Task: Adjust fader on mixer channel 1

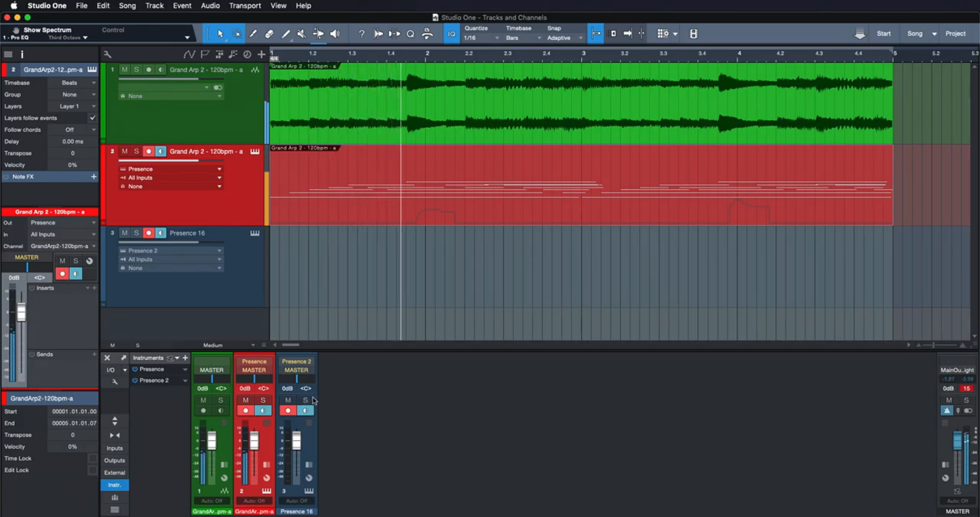Action: click(x=211, y=440)
